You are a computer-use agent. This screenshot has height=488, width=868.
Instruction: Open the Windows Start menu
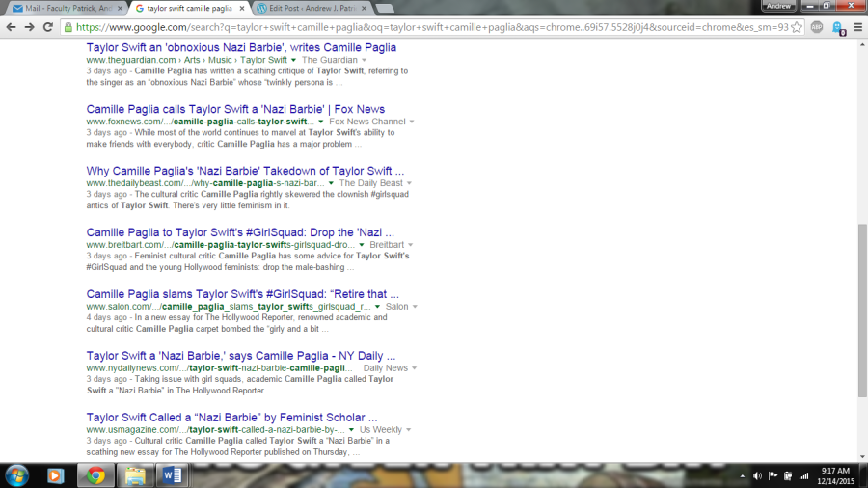click(x=17, y=474)
